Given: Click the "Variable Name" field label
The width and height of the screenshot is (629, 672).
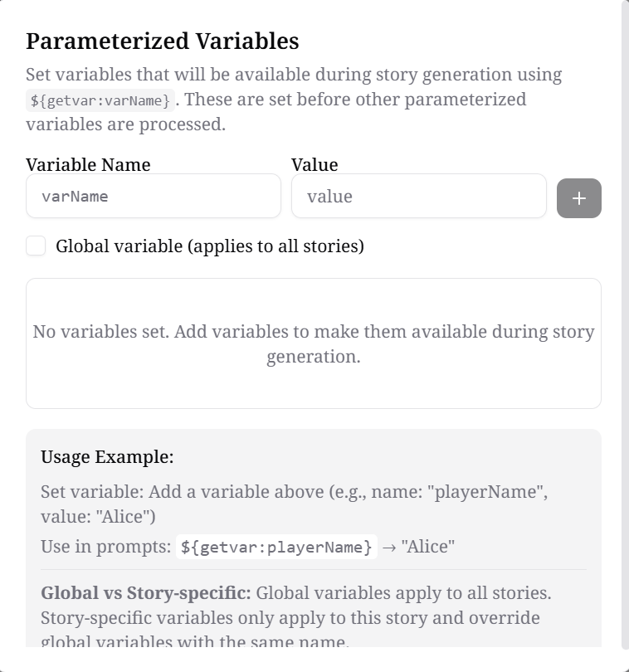Looking at the screenshot, I should 88,164.
